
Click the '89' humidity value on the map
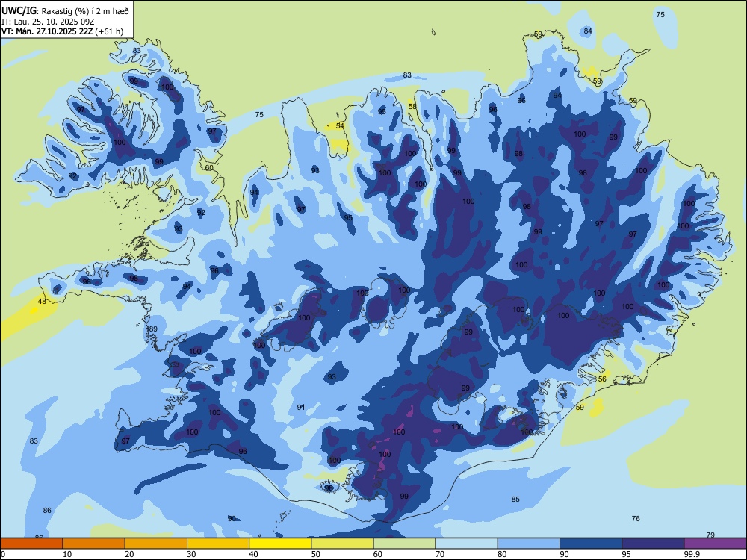click(153, 329)
